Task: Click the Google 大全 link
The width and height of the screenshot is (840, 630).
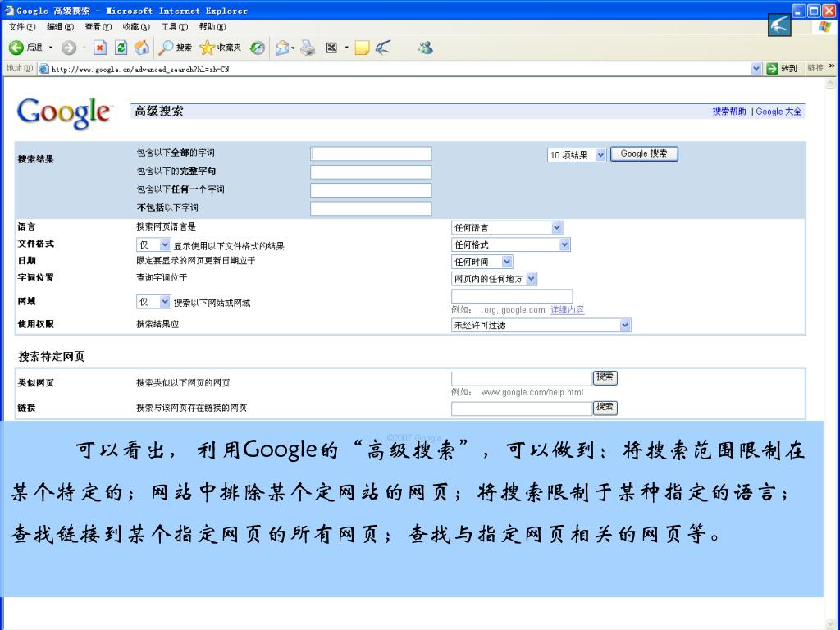Action: coord(779,112)
